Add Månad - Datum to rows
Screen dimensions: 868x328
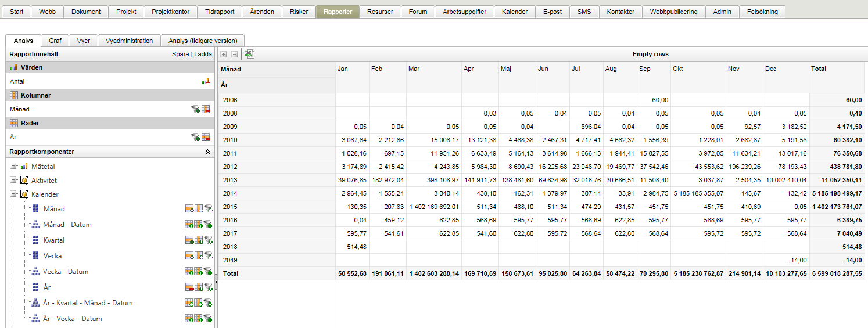click(189, 224)
